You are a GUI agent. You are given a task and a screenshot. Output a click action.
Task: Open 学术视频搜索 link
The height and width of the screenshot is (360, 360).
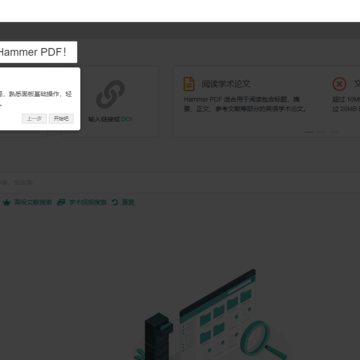(88, 202)
